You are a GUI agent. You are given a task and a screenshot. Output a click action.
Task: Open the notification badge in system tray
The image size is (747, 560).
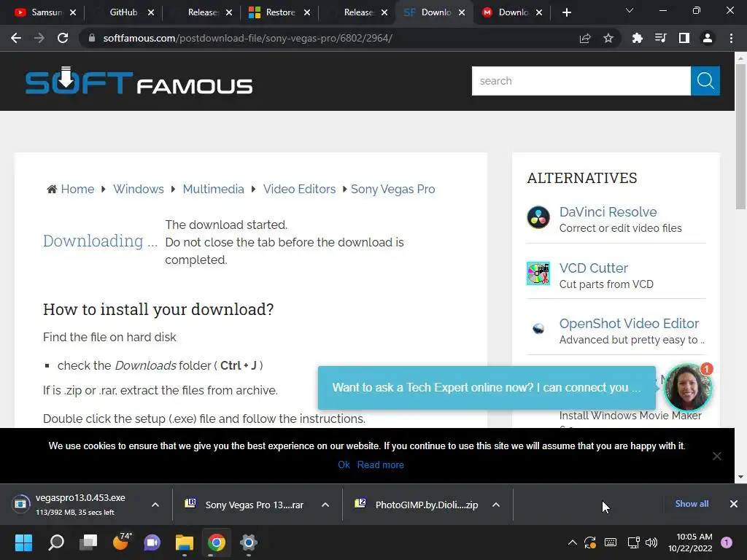click(x=727, y=542)
